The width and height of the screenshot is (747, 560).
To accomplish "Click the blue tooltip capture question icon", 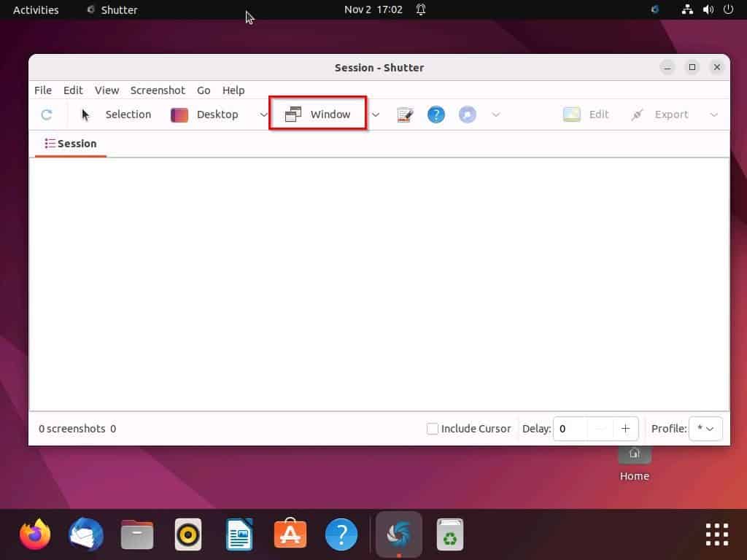I will click(x=436, y=114).
